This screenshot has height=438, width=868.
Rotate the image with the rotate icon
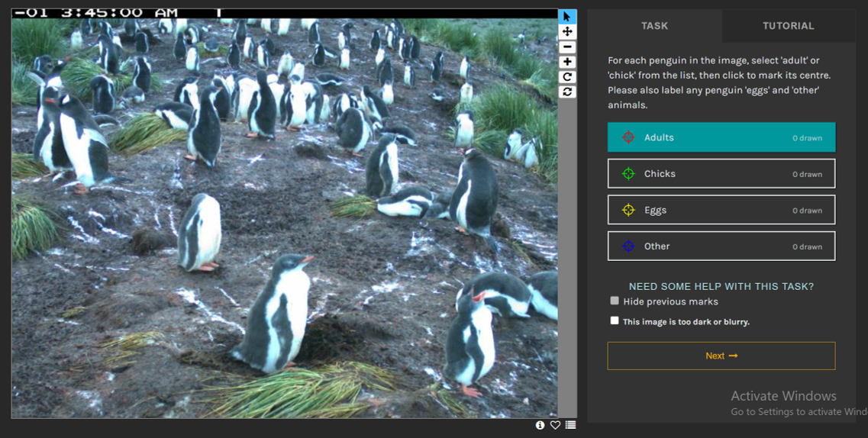[x=566, y=77]
